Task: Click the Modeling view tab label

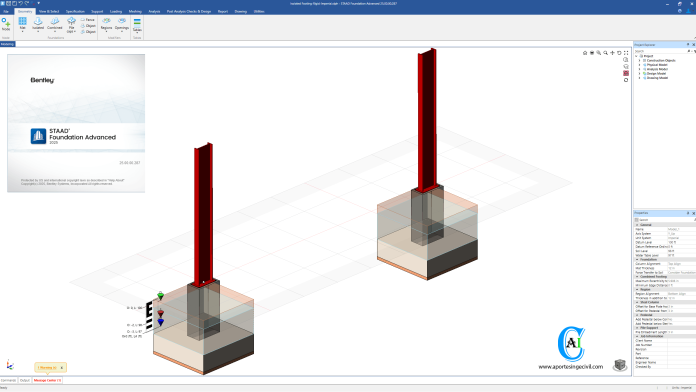Action: point(8,44)
